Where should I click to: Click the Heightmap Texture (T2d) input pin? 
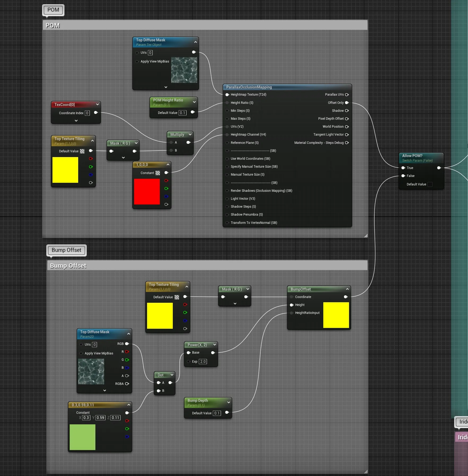(x=227, y=95)
